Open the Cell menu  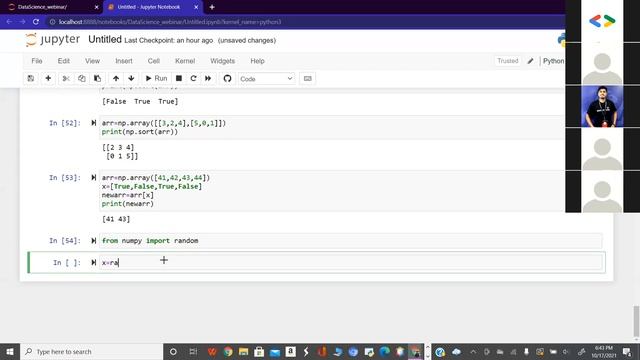point(153,61)
